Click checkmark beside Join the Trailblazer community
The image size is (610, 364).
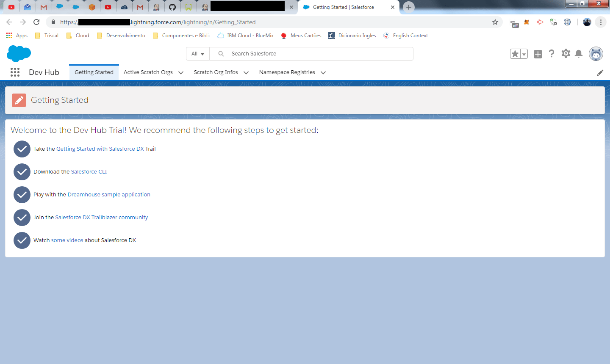click(x=22, y=218)
